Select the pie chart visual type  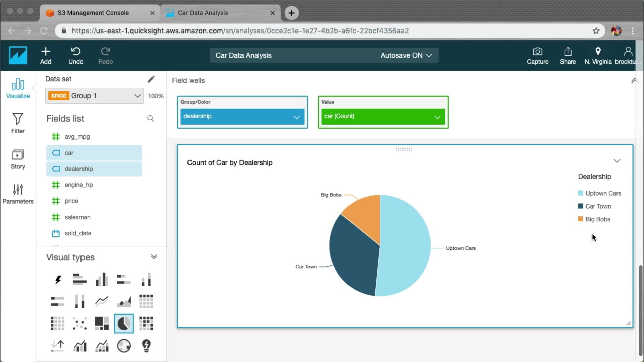[124, 323]
